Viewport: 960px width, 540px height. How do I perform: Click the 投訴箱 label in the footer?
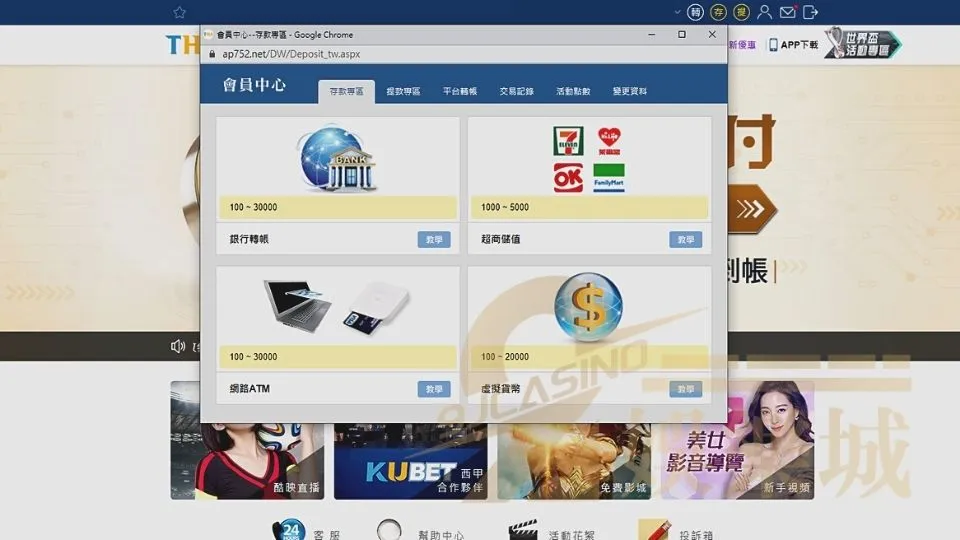click(696, 535)
